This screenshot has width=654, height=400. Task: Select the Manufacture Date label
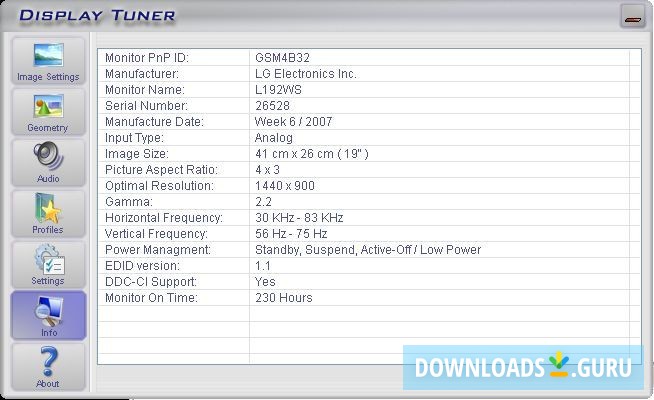[x=154, y=122]
